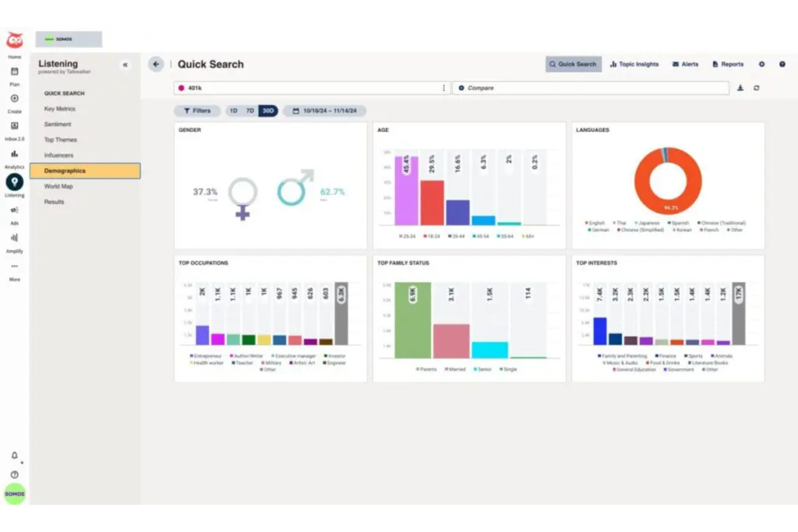Open the Results section
This screenshot has height=532, width=798.
pyautogui.click(x=54, y=202)
